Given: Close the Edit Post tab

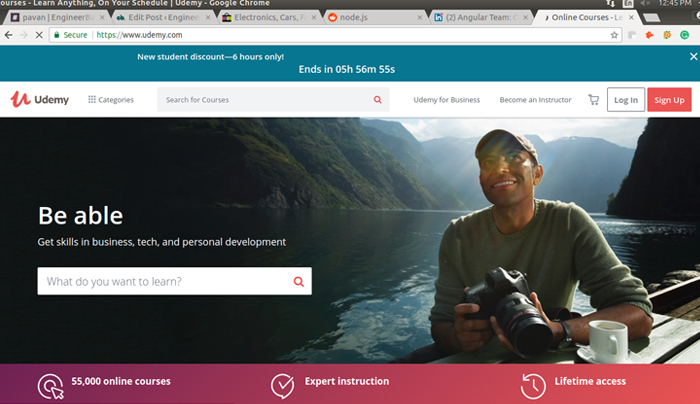Looking at the screenshot, I should (208, 17).
